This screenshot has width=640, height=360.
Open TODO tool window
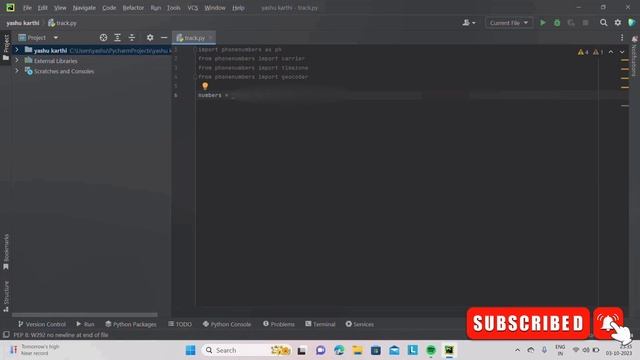tap(180, 324)
